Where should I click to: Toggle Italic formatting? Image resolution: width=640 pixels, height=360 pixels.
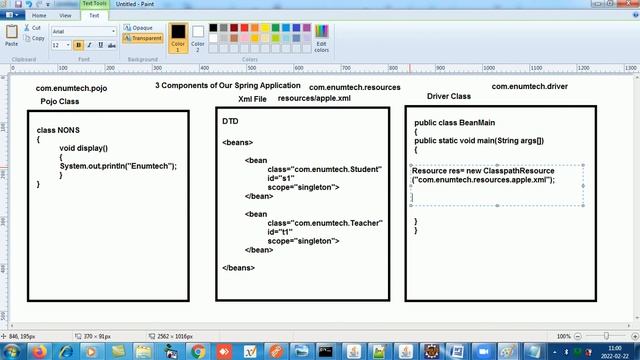pyautogui.click(x=89, y=45)
